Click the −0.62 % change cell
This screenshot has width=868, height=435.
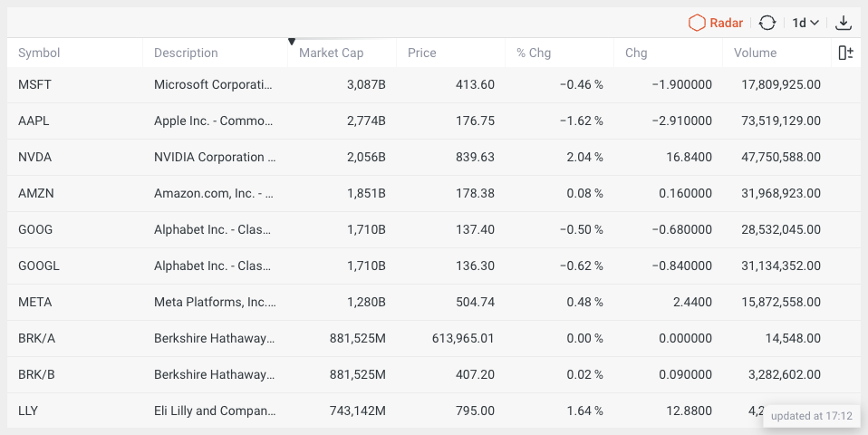[582, 266]
